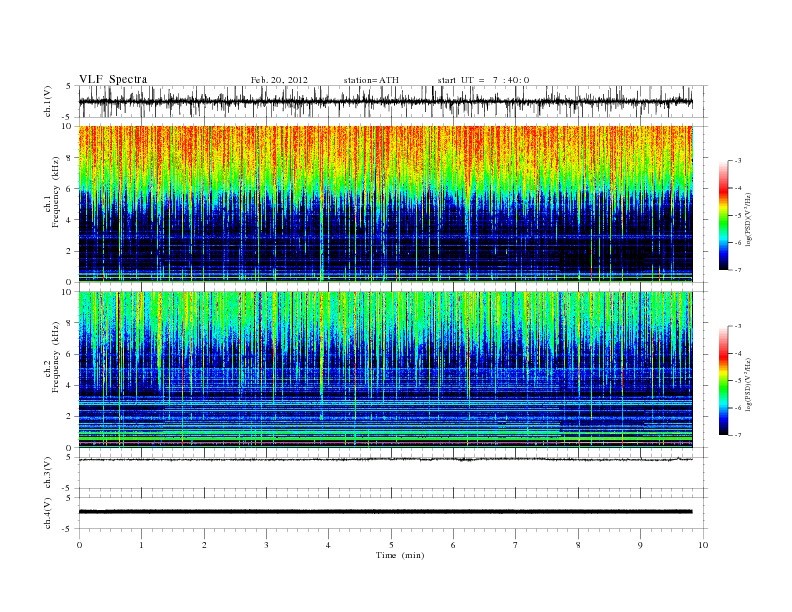Click the "-3" label on lower colorbar
Viewport: 792px width, 612px height.
pyautogui.click(x=738, y=326)
